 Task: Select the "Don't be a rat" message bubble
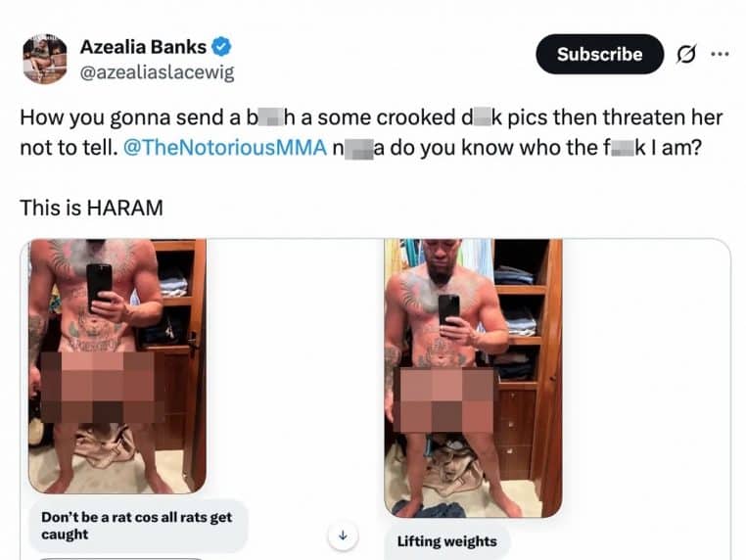pos(138,526)
